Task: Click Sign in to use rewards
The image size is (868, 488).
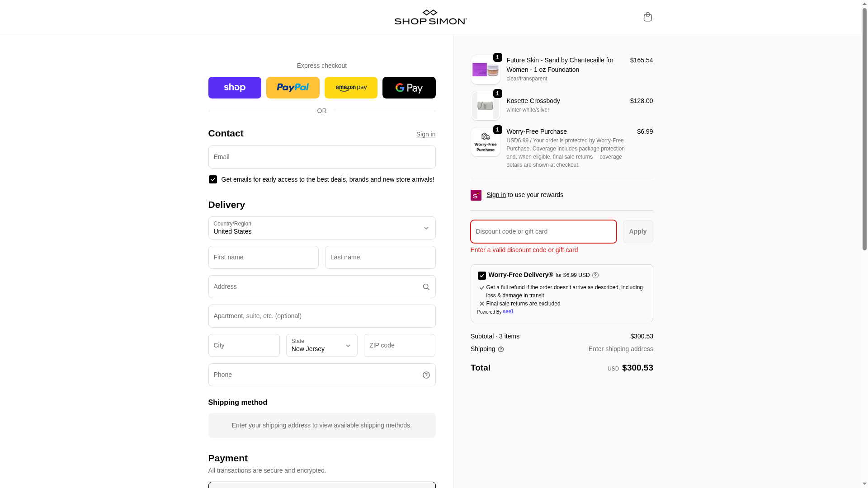Action: point(496,195)
